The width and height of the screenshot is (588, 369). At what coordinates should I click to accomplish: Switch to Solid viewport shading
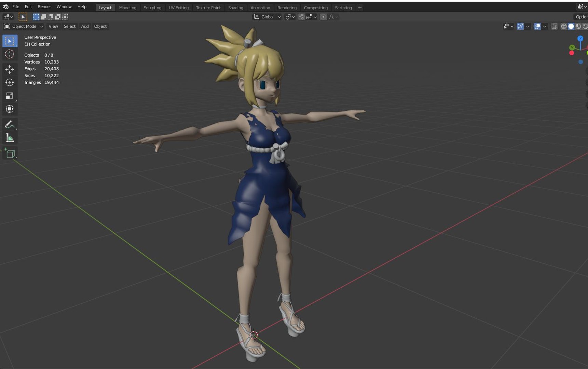point(571,26)
